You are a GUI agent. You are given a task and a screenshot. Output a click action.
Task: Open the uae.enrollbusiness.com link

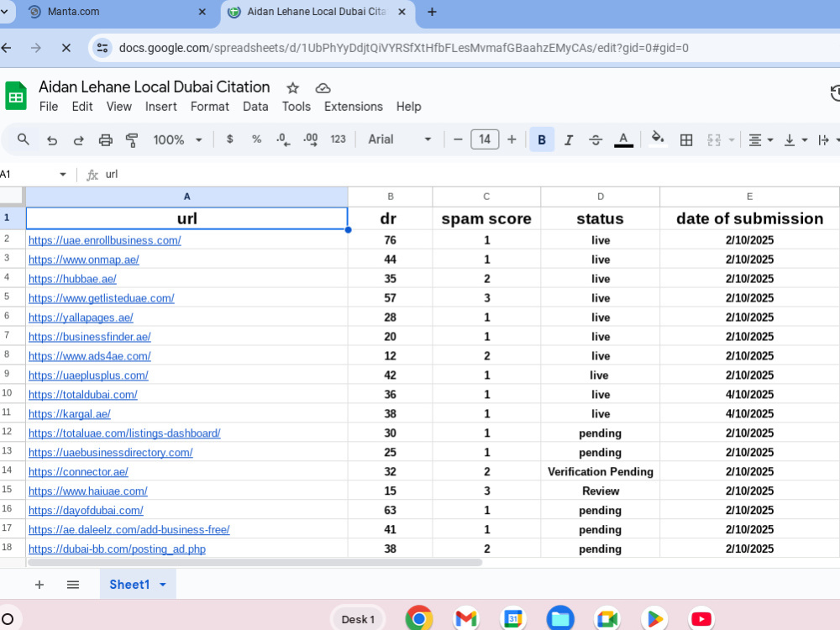(104, 240)
